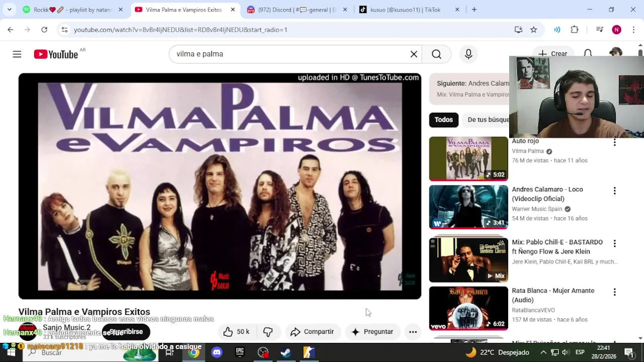
Task: Open Chrome profile N avatar
Action: 617,30
